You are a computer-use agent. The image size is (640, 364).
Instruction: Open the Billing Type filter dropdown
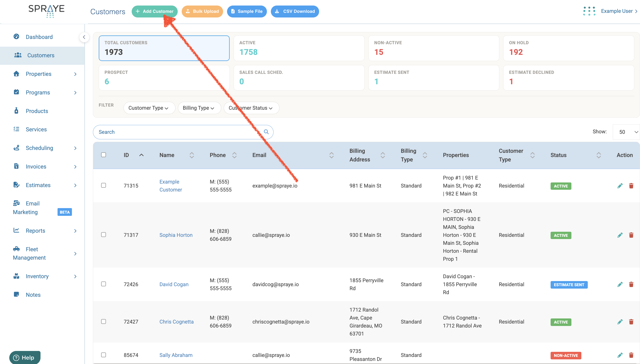pos(199,108)
